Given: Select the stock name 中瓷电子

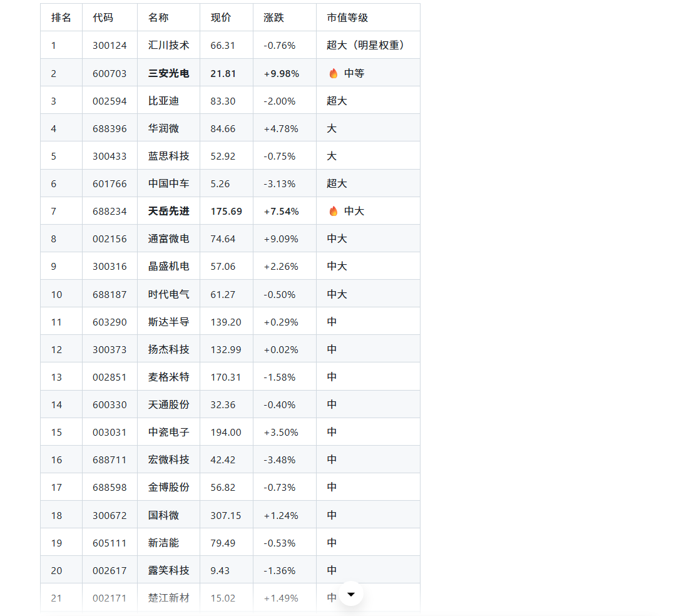Looking at the screenshot, I should pos(168,432).
